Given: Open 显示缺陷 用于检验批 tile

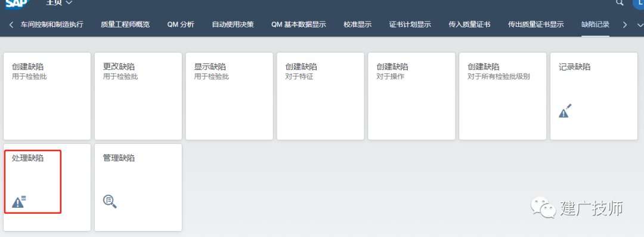Looking at the screenshot, I should coord(229,96).
